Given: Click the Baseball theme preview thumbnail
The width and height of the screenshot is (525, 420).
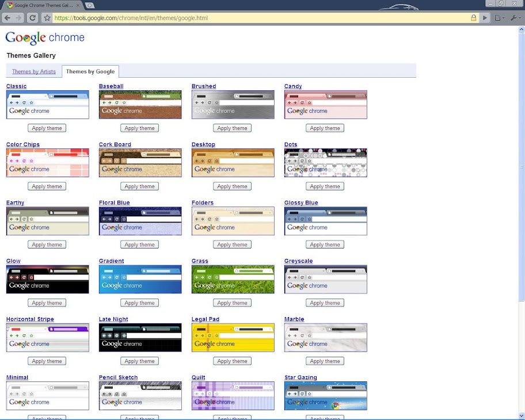Looking at the screenshot, I should pos(140,104).
